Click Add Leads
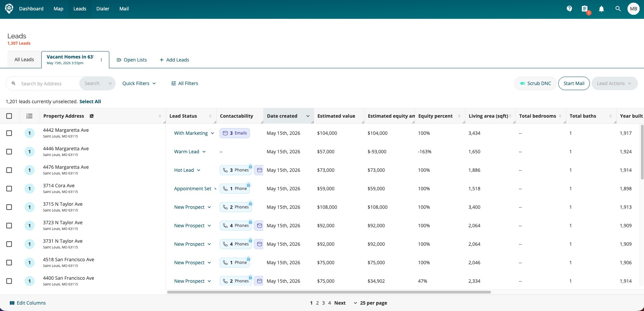The image size is (644, 311). tap(174, 60)
